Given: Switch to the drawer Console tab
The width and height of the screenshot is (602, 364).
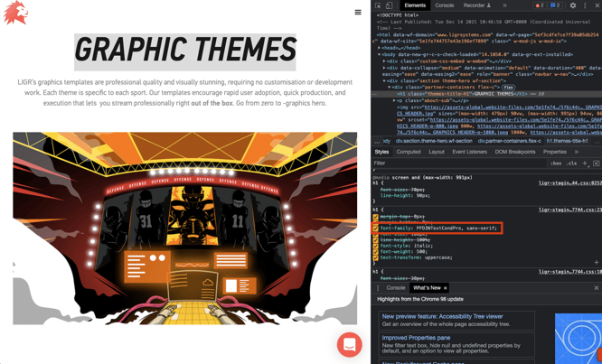Looking at the screenshot, I should [x=395, y=287].
